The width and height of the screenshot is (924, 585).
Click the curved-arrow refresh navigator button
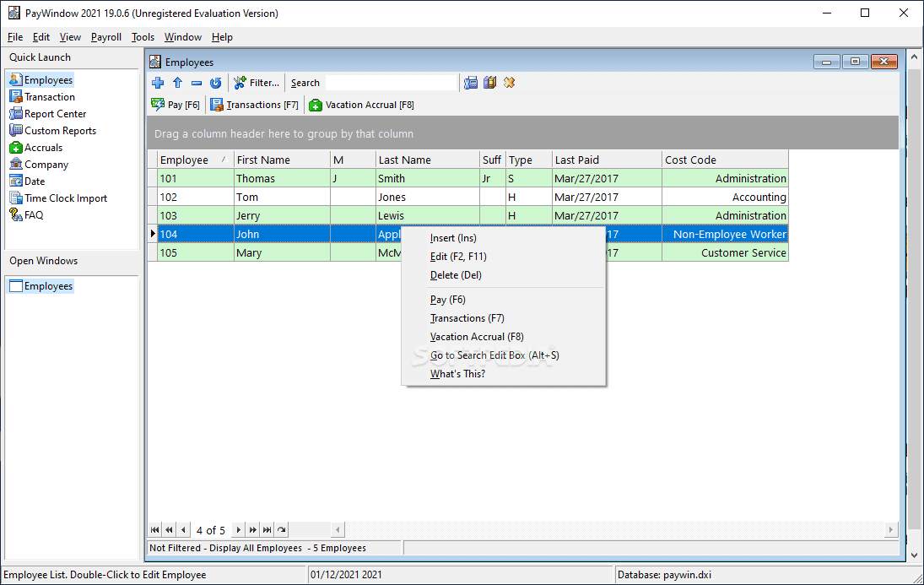pos(282,529)
